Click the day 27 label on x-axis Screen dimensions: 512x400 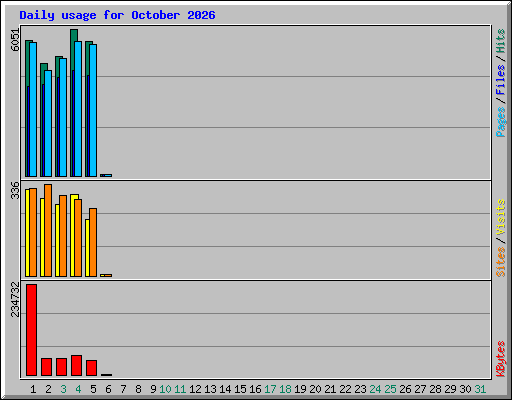tap(420, 389)
